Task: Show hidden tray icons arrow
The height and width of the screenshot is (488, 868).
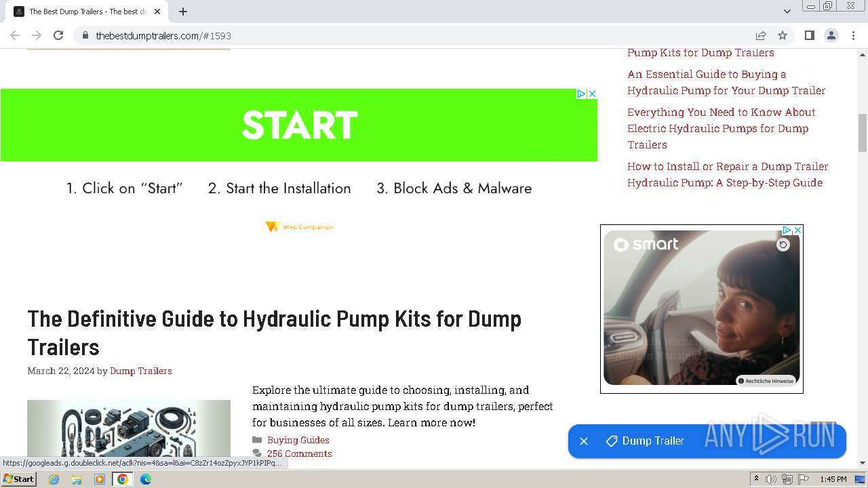Action: (x=756, y=479)
